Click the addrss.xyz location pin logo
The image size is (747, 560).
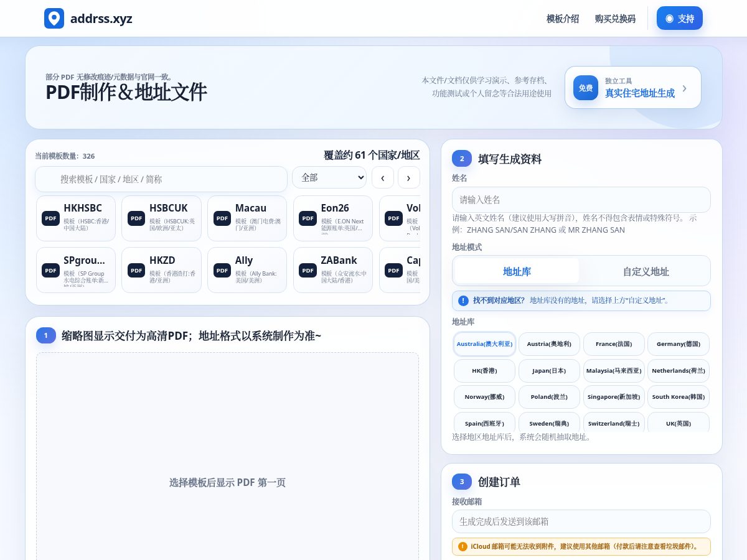[54, 18]
